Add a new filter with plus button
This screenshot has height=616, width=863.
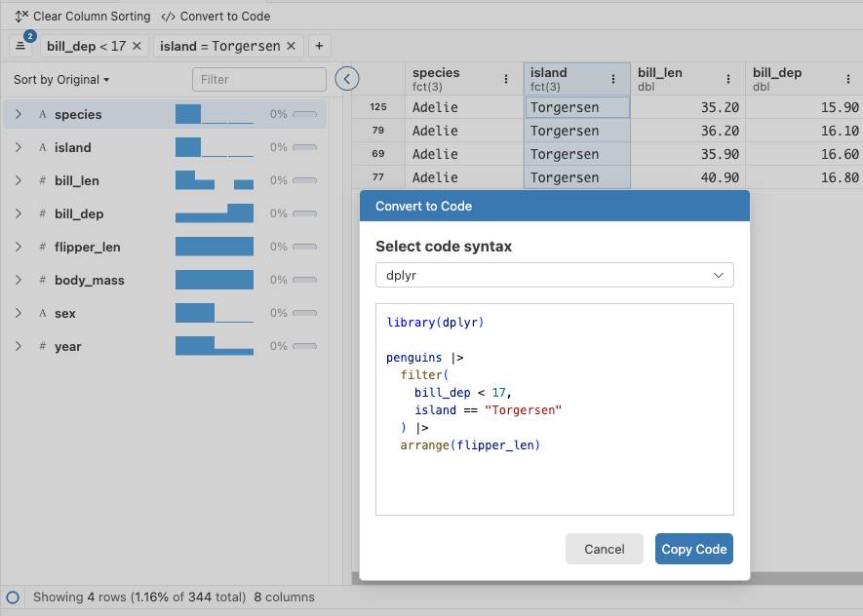pos(319,46)
